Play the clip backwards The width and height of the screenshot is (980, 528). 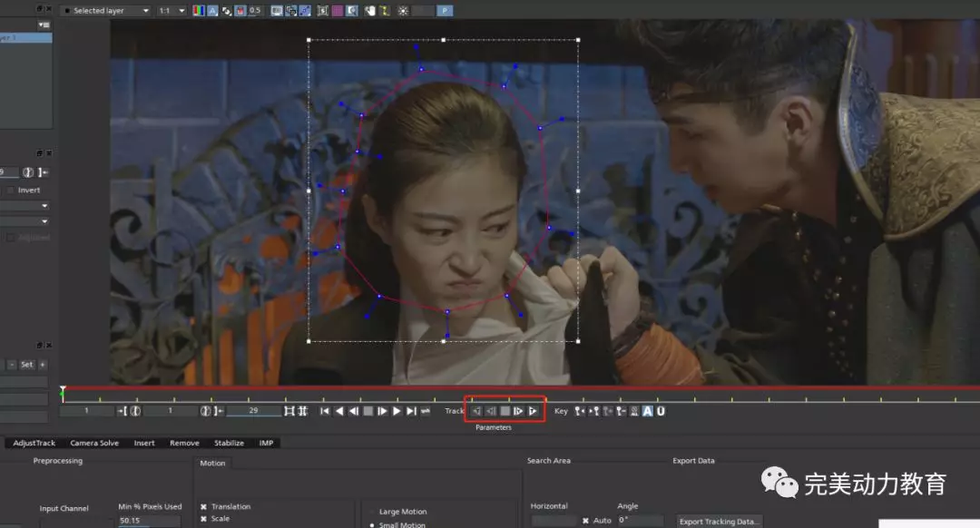pos(338,411)
